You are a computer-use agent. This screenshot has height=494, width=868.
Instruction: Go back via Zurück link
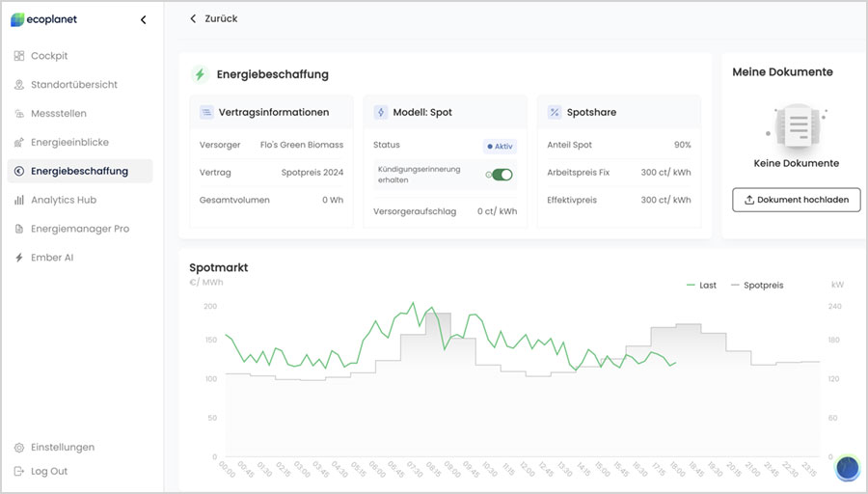pos(221,19)
